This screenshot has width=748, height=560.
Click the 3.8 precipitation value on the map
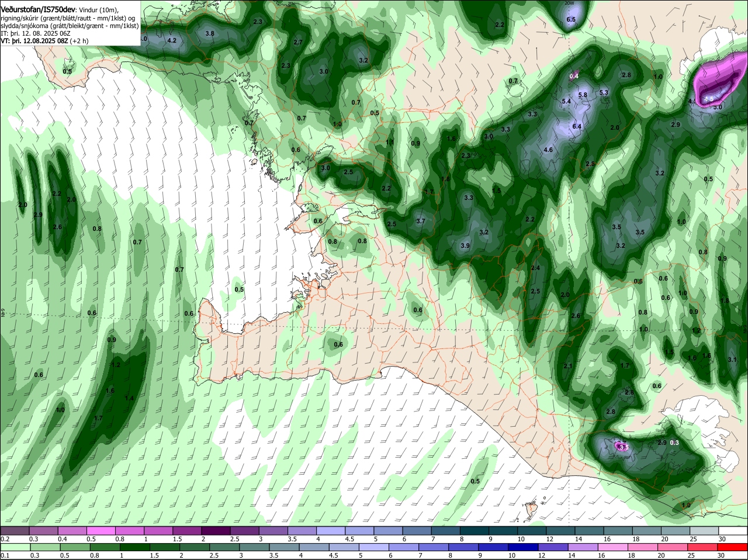(210, 33)
